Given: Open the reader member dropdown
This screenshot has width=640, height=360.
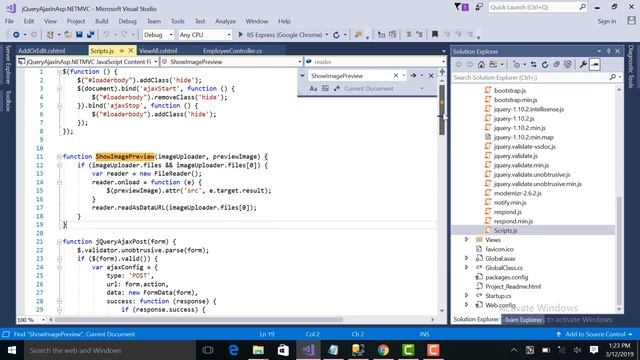Looking at the screenshot, I should pyautogui.click(x=375, y=62).
